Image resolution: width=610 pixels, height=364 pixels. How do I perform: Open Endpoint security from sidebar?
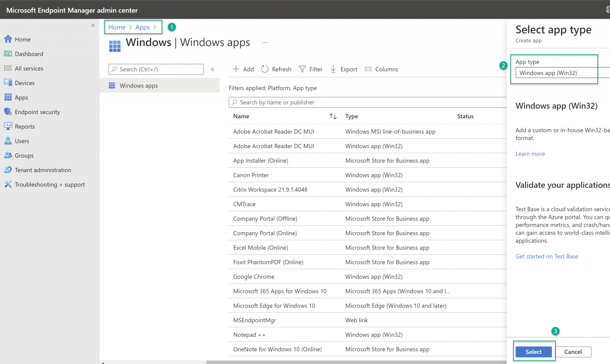[x=32, y=112]
